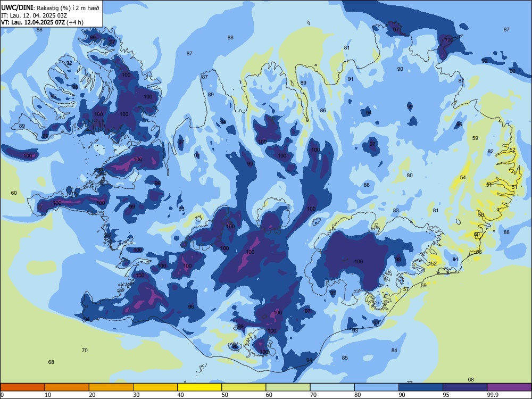Click the map value '54' in the east
Image resolution: width=532 pixels, height=399 pixels.
(x=463, y=178)
